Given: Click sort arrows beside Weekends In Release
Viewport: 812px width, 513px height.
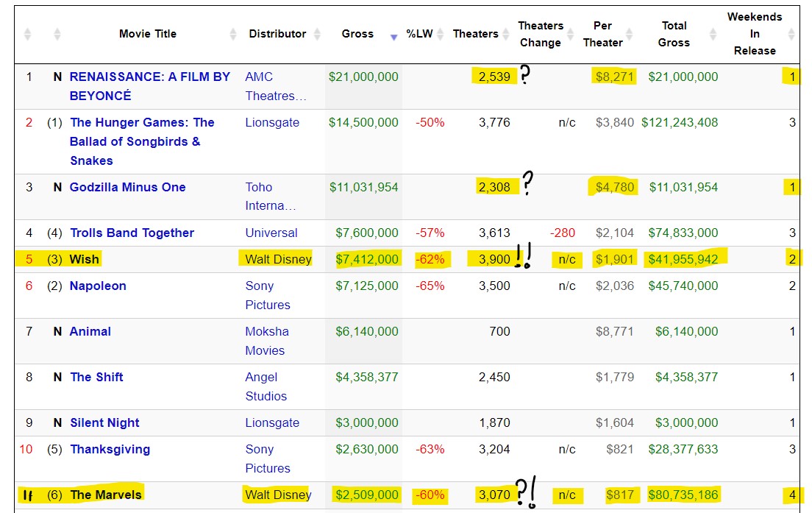Looking at the screenshot, I should pos(791,34).
